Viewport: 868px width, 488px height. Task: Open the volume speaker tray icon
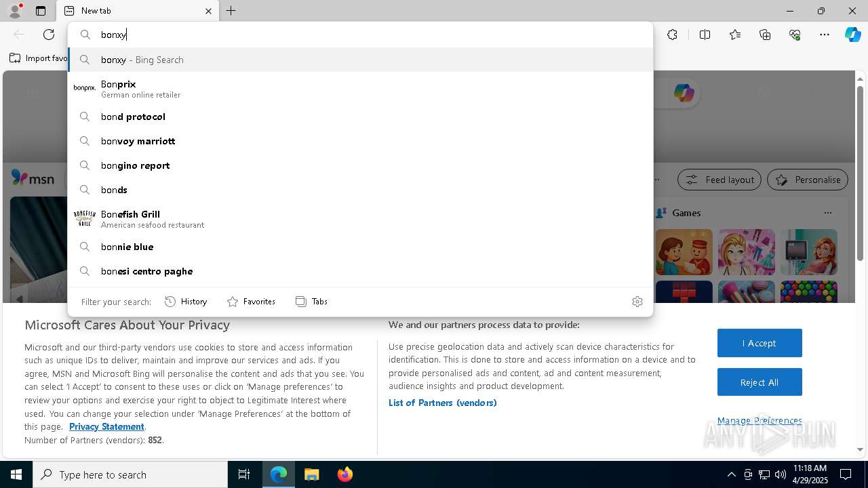pyautogui.click(x=781, y=474)
